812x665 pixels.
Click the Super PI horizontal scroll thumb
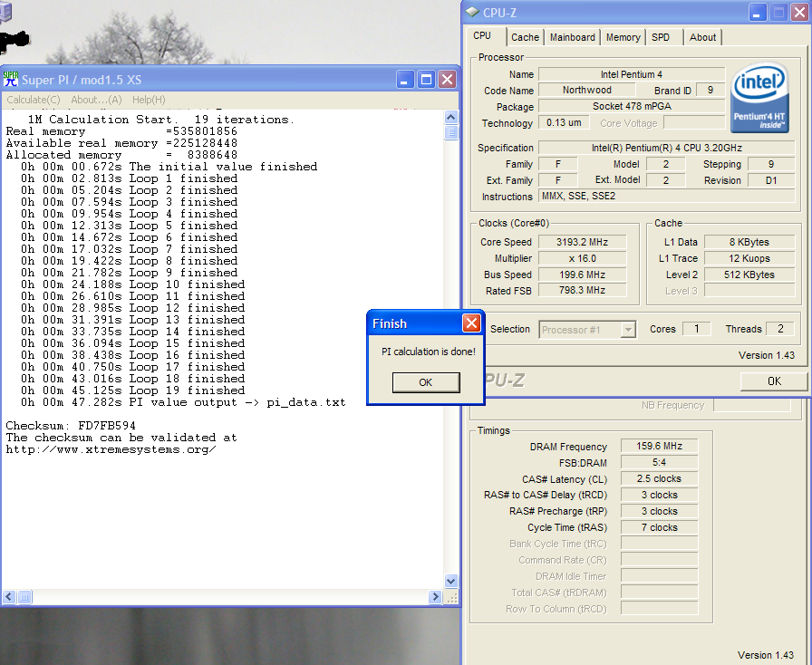click(x=24, y=597)
